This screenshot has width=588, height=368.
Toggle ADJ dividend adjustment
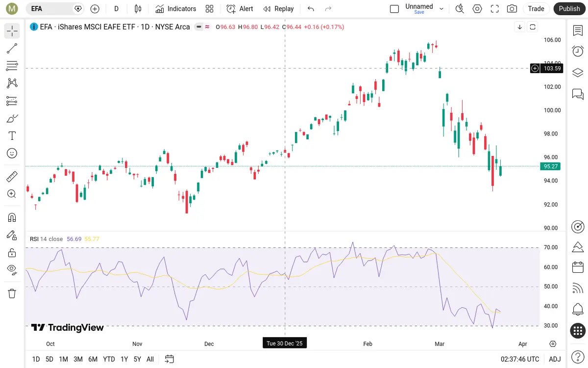click(x=555, y=359)
